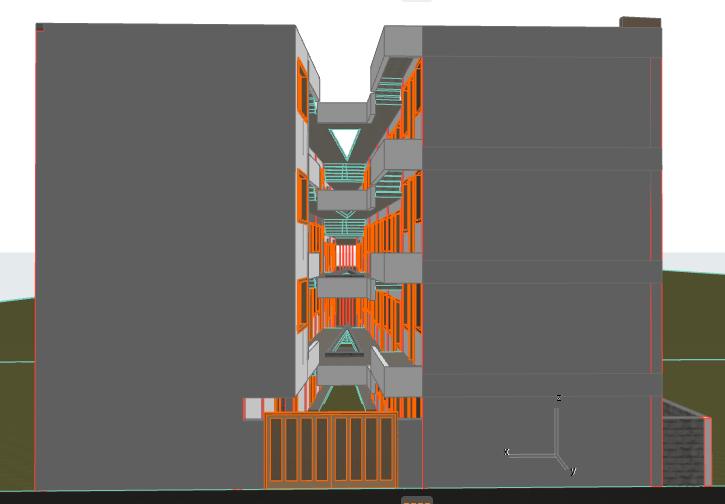
Task: Select the red striped element in central corridor
Action: point(346,256)
